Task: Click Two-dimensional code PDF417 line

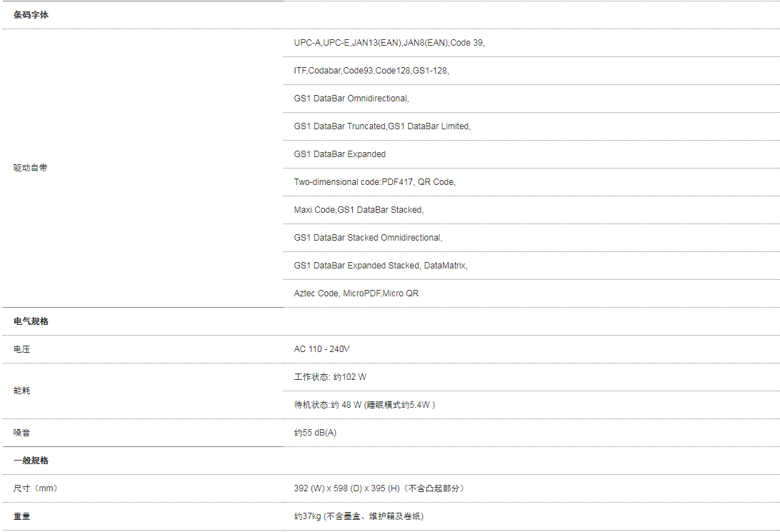Action: [374, 182]
